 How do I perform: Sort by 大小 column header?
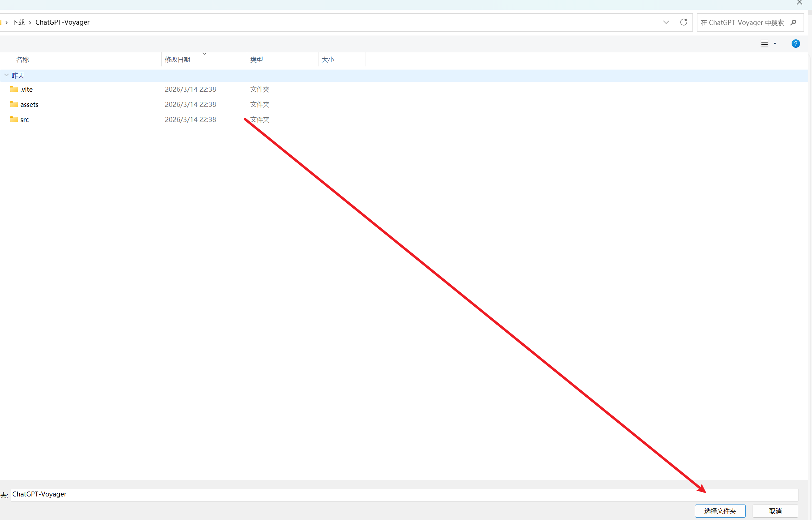tap(328, 60)
